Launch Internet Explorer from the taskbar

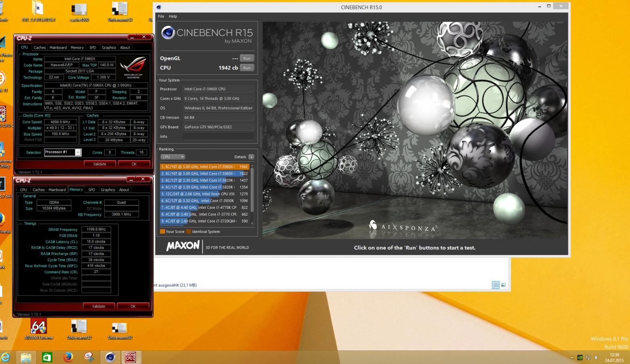tap(5, 357)
